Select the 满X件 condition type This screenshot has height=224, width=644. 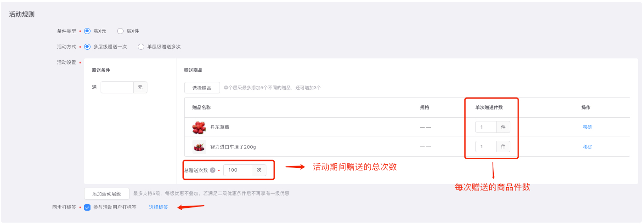click(x=120, y=31)
